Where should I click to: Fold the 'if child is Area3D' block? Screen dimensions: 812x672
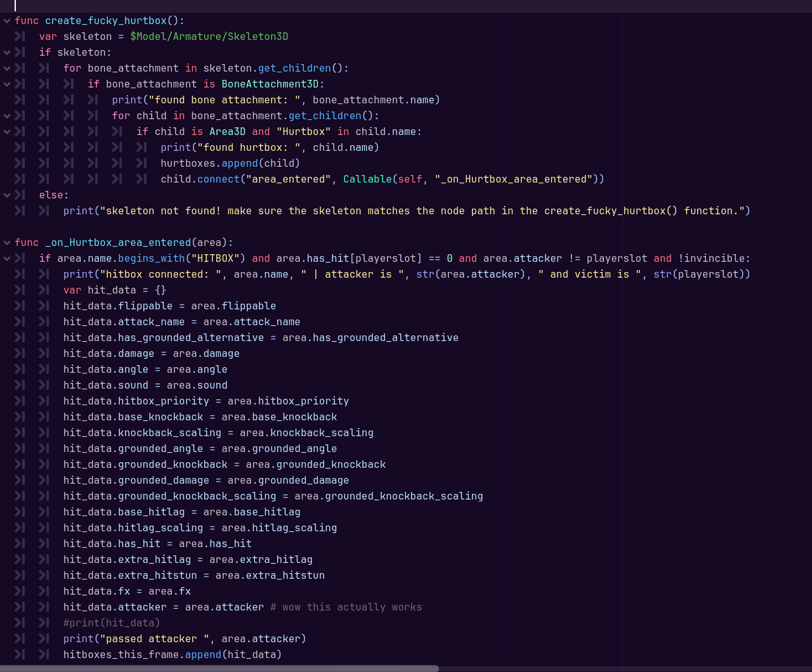point(7,132)
